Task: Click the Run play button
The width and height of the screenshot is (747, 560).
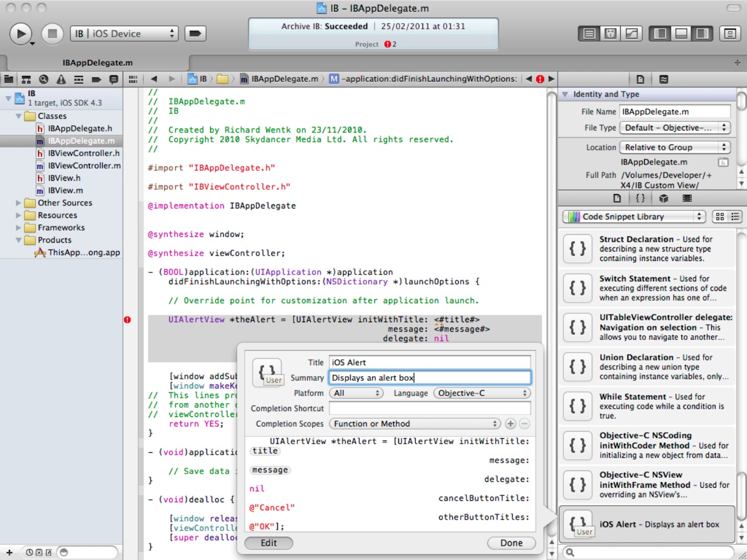Action: (x=21, y=34)
